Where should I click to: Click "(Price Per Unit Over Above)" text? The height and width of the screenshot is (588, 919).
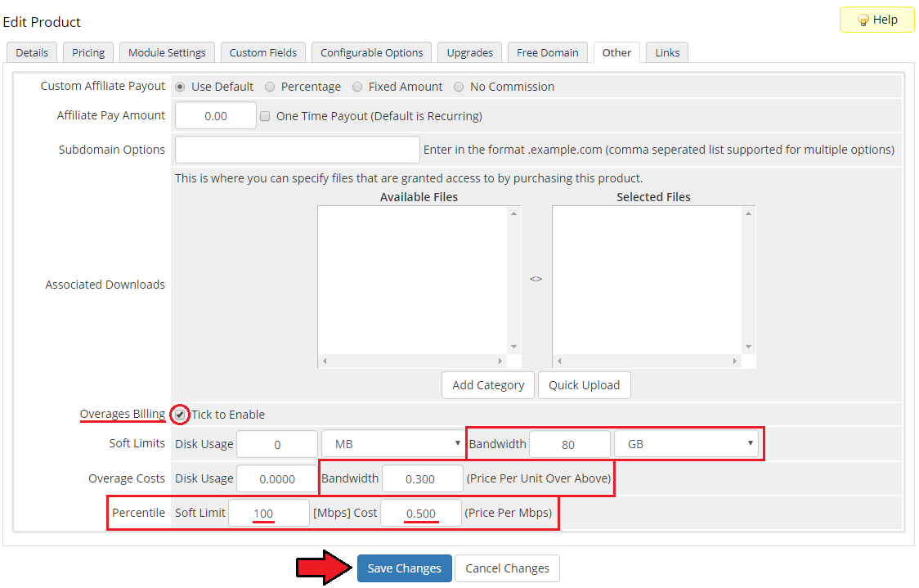click(539, 478)
